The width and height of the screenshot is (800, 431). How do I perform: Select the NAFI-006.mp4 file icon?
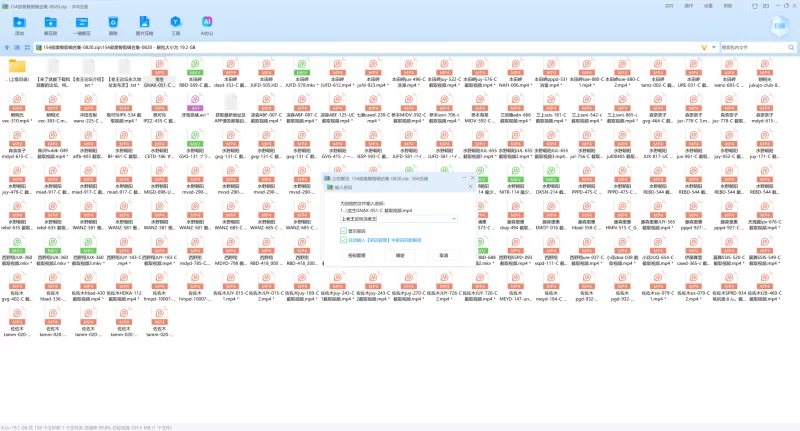516,66
